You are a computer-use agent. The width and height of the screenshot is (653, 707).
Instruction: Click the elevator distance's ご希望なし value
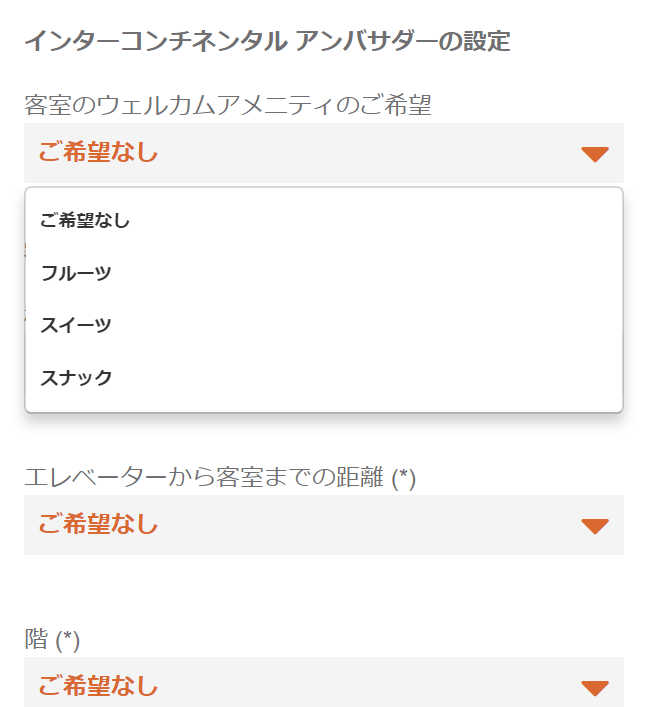coord(98,525)
